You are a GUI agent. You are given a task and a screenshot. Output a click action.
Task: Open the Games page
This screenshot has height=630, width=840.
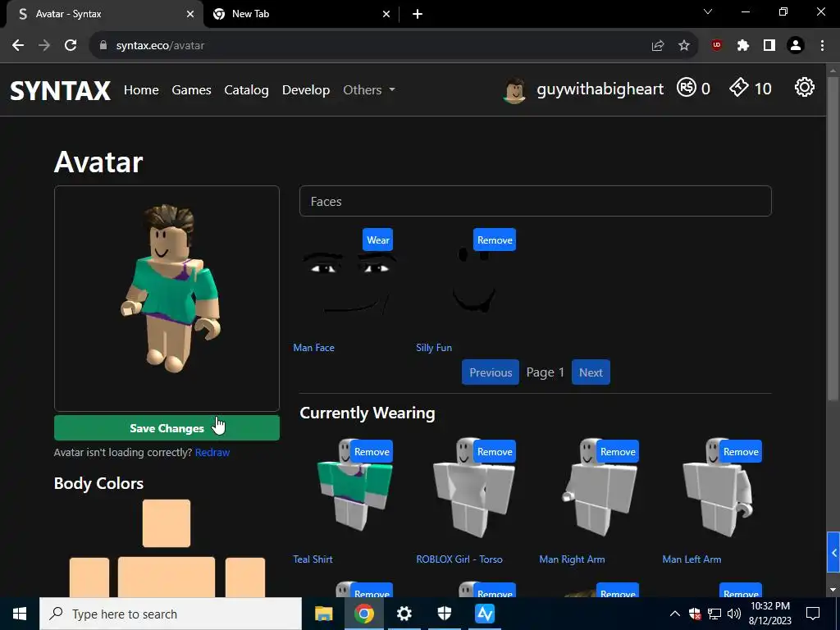click(x=191, y=89)
